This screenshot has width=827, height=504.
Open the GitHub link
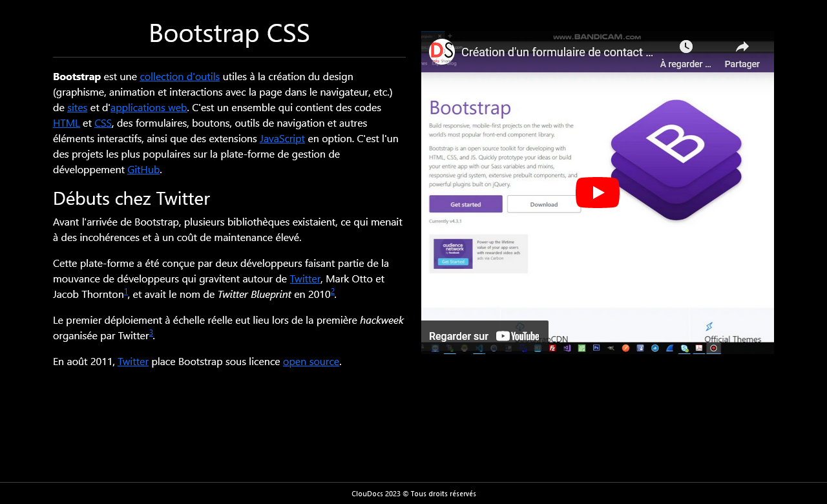point(143,169)
